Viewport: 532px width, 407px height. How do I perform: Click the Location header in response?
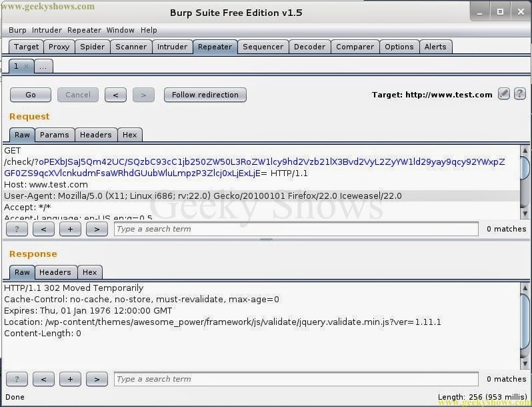coord(222,322)
